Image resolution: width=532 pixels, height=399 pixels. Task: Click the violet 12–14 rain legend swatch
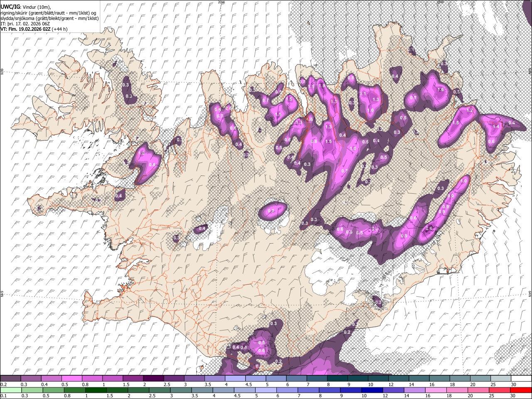click(x=394, y=390)
